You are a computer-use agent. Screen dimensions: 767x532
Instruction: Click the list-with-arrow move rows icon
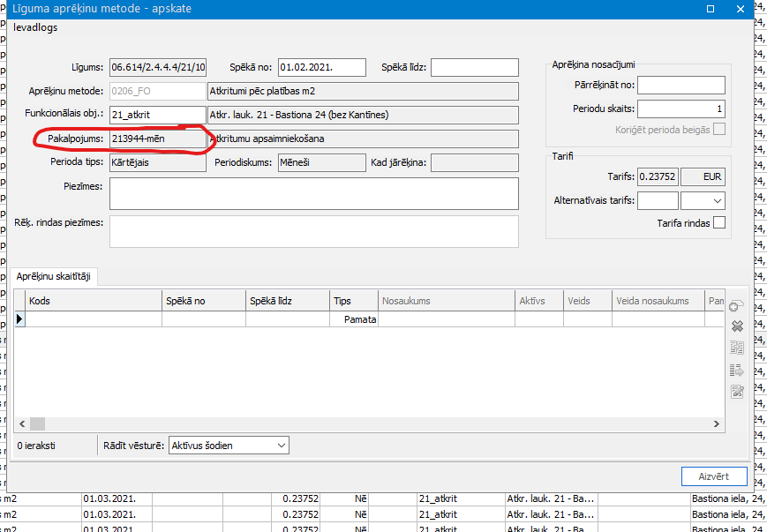[738, 370]
